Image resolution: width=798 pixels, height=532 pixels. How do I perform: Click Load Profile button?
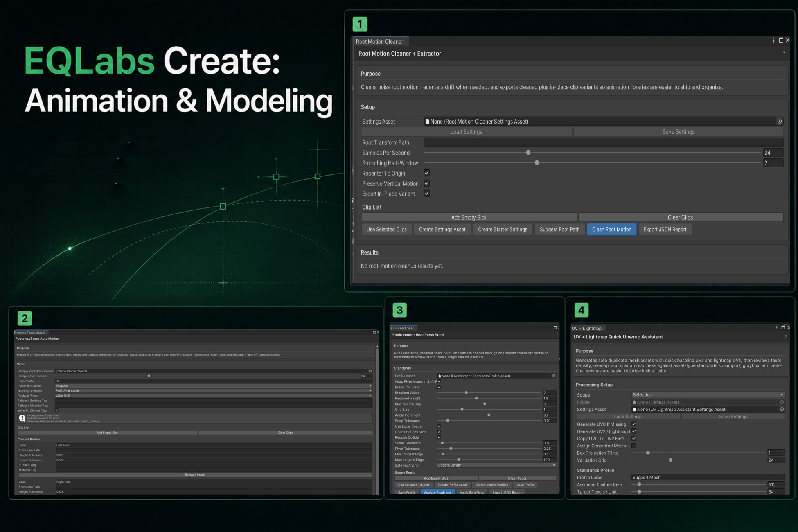click(525, 485)
